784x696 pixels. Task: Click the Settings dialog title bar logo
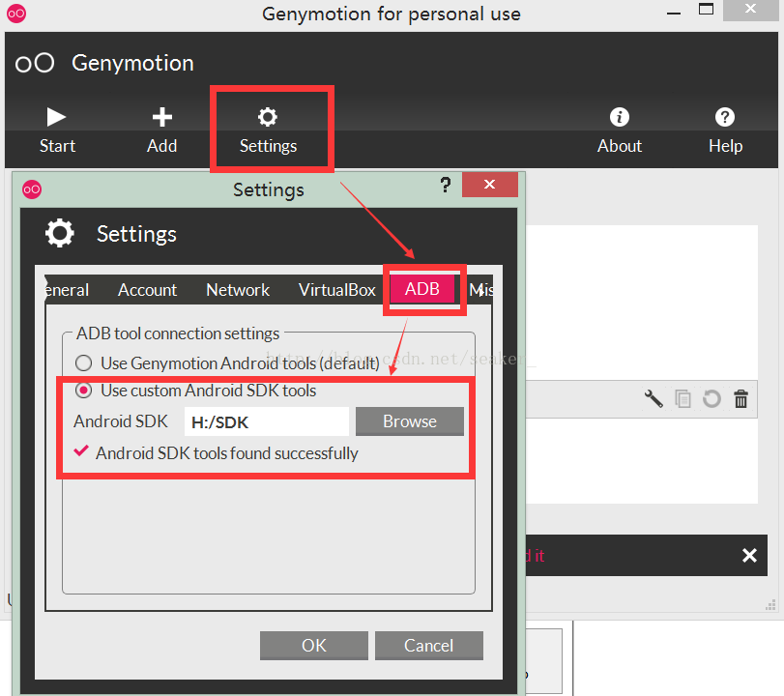click(x=32, y=189)
